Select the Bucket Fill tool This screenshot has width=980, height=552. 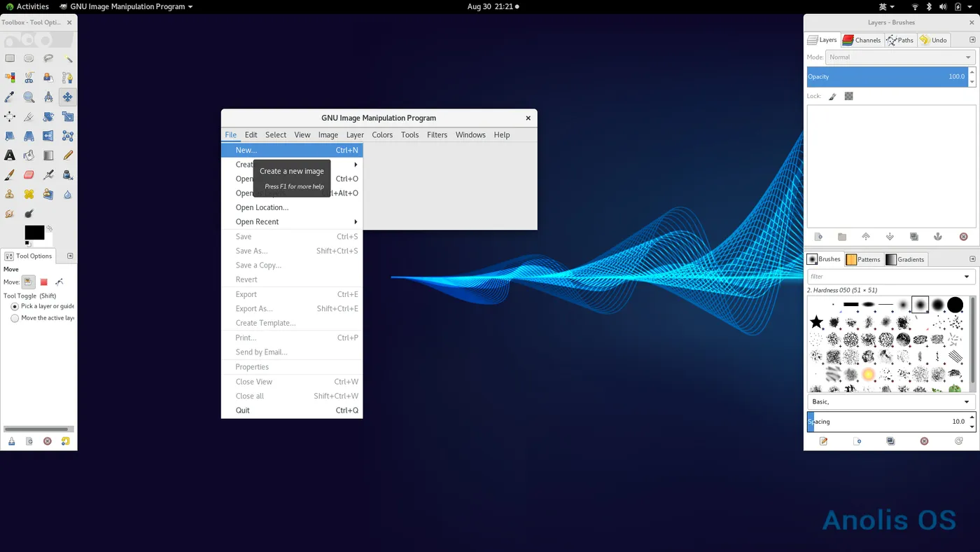29,156
